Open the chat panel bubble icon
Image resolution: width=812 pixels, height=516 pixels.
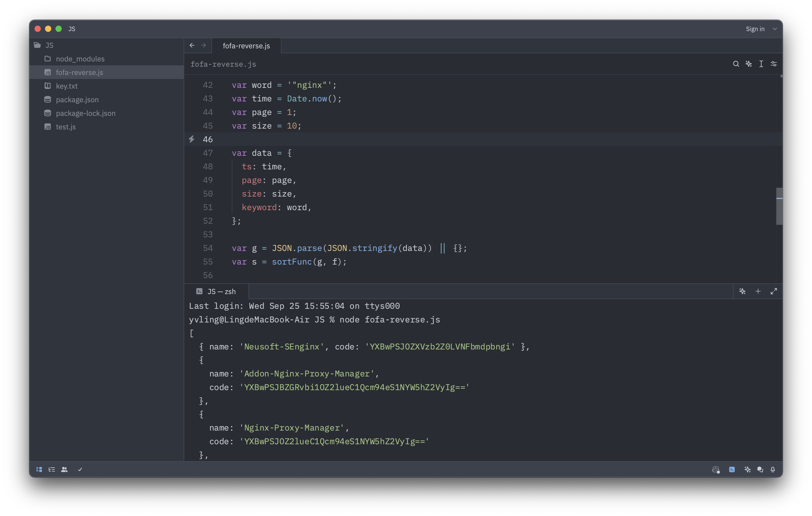coord(760,469)
